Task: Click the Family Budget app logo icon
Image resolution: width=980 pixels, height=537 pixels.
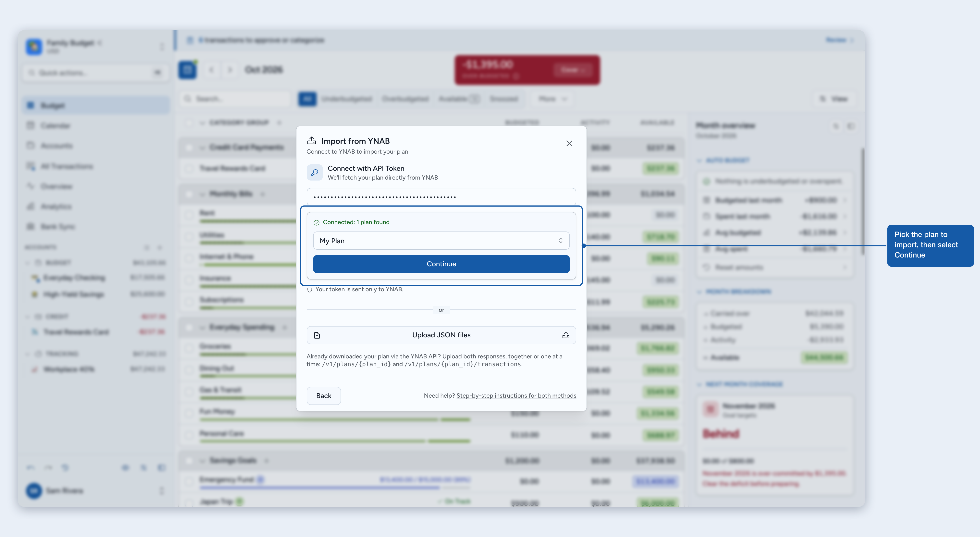Action: [x=34, y=46]
